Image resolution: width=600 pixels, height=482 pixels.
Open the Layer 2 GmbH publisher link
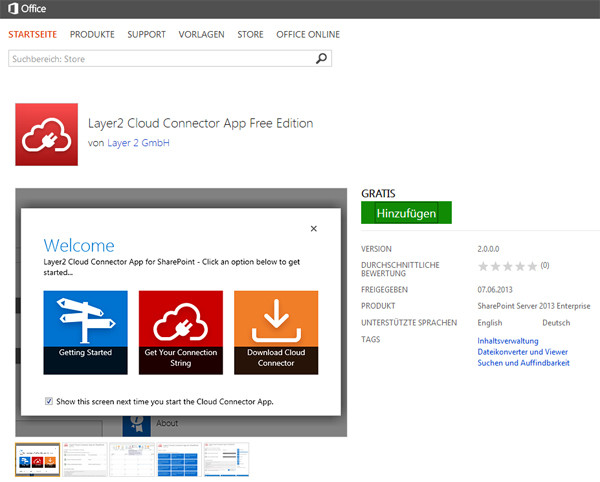pyautogui.click(x=138, y=143)
